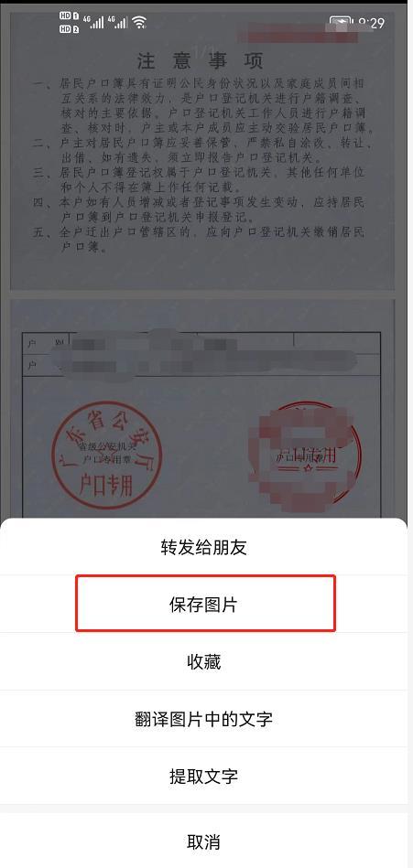This screenshot has width=413, height=868.
Task: Tap the dimmed notice page photo
Action: tap(202, 151)
